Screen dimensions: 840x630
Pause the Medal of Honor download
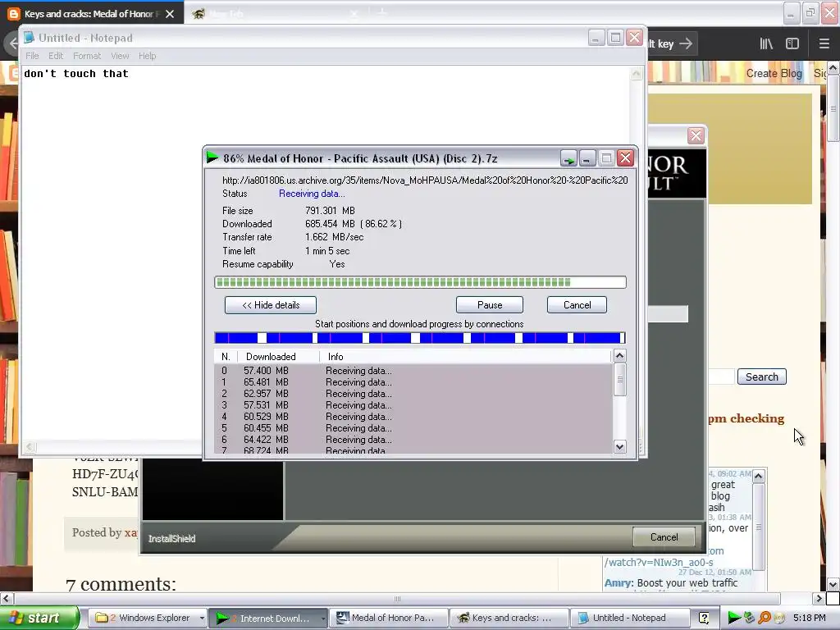(x=490, y=305)
